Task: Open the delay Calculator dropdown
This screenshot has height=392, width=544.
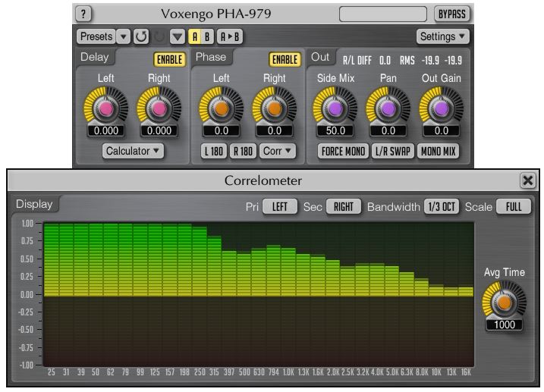Action: pyautogui.click(x=133, y=151)
